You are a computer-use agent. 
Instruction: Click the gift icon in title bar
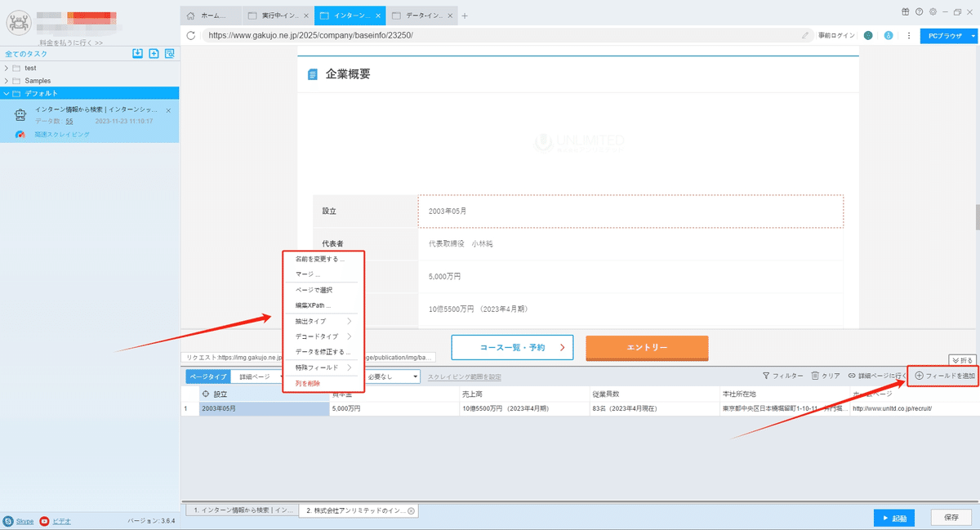pos(905,12)
